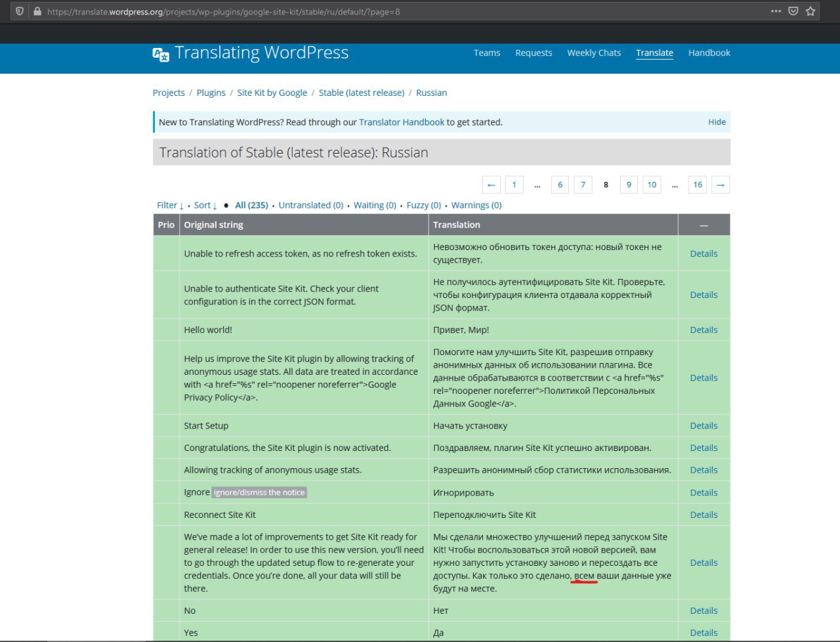Open Details for refresh access token row
This screenshot has width=840, height=642.
point(703,253)
